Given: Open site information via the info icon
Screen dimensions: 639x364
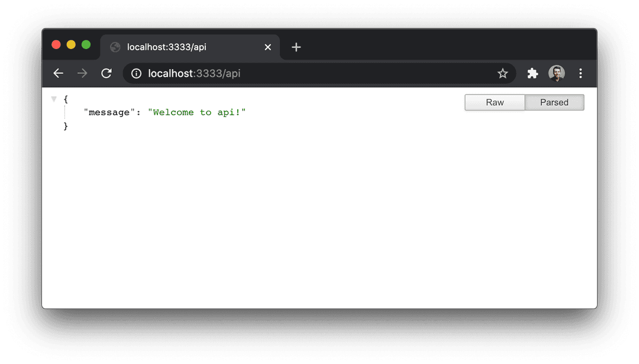Looking at the screenshot, I should click(136, 73).
